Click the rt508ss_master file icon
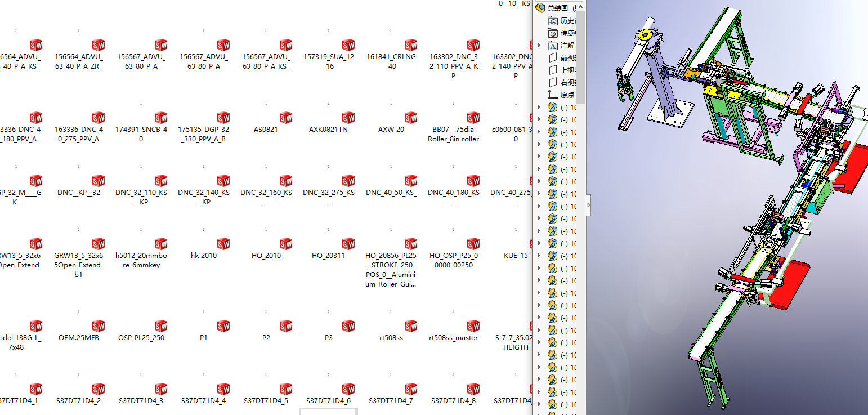This screenshot has height=415, width=868. pos(473,326)
